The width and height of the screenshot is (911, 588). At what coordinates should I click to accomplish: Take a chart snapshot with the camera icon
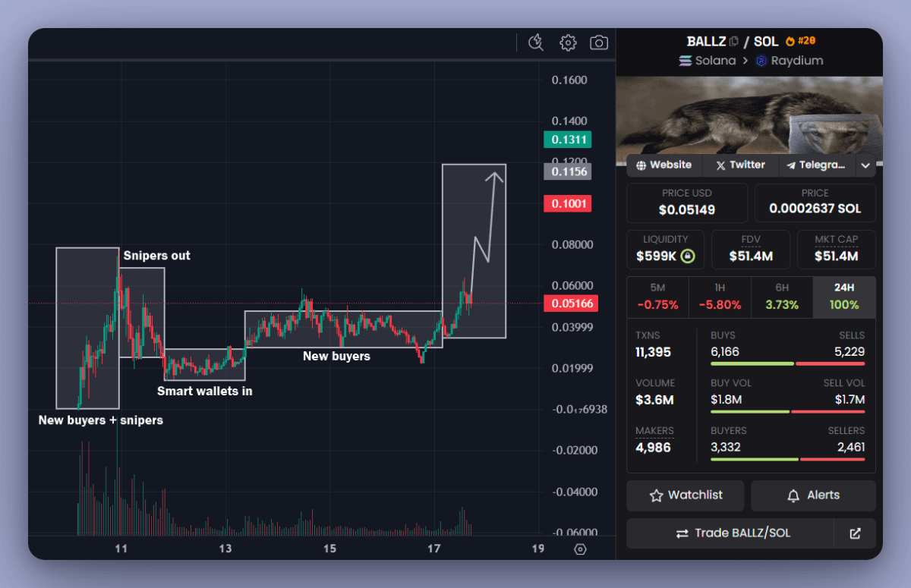click(599, 42)
